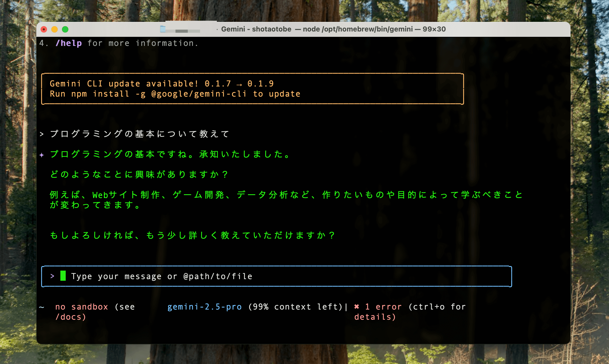The height and width of the screenshot is (364, 609).
Task: Close the Gemini terminal window with the red button
Action: [44, 29]
